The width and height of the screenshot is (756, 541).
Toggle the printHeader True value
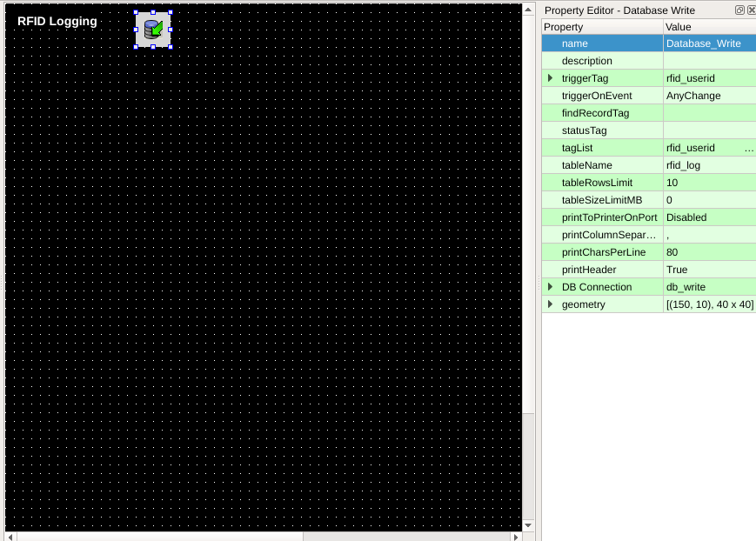point(709,270)
